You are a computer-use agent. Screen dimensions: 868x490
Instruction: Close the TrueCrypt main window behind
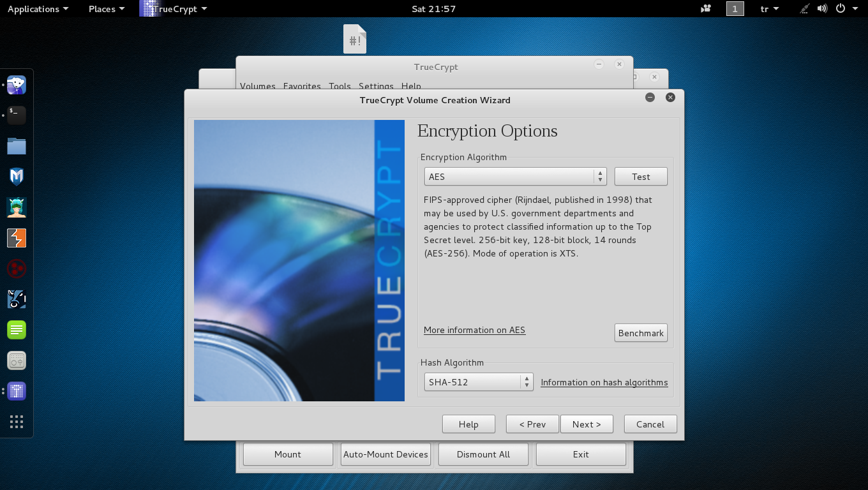click(619, 64)
